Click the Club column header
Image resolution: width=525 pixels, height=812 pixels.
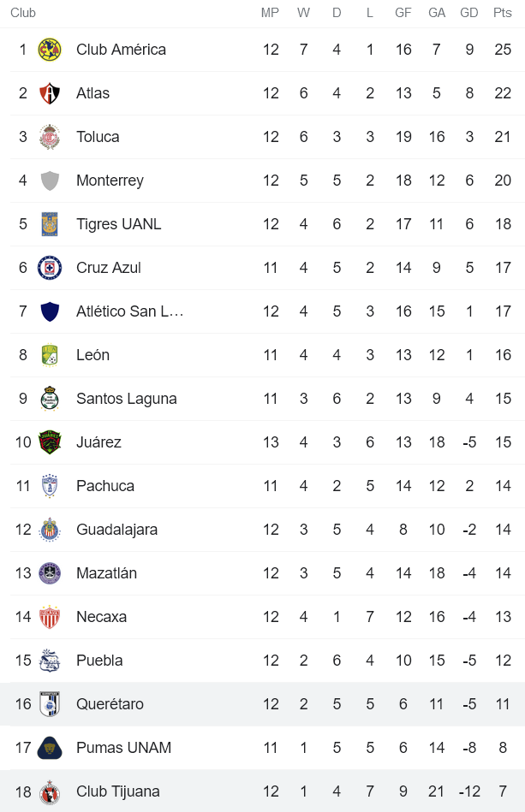23,12
